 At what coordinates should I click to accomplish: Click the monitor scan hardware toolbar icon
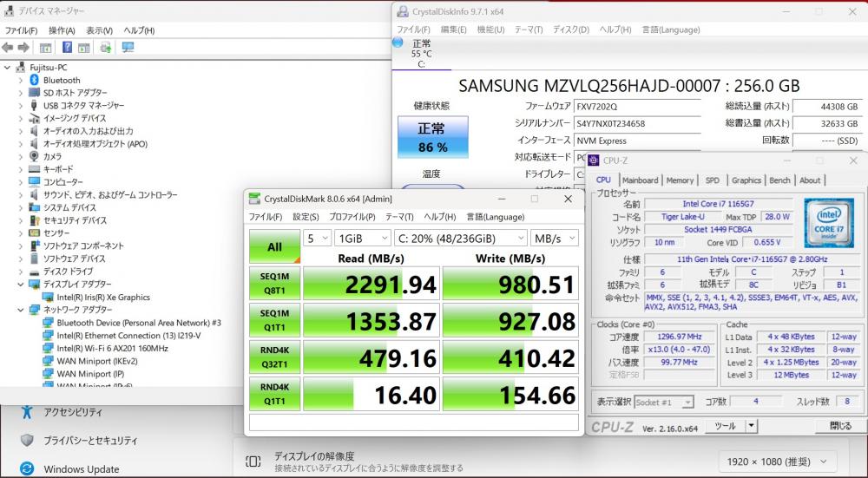(128, 48)
